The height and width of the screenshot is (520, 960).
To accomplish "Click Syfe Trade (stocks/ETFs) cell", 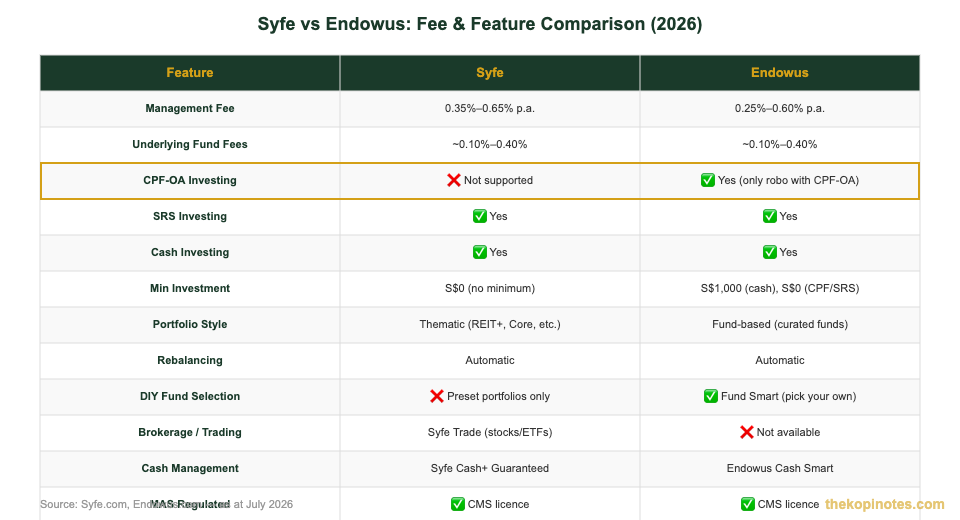I will click(490, 432).
